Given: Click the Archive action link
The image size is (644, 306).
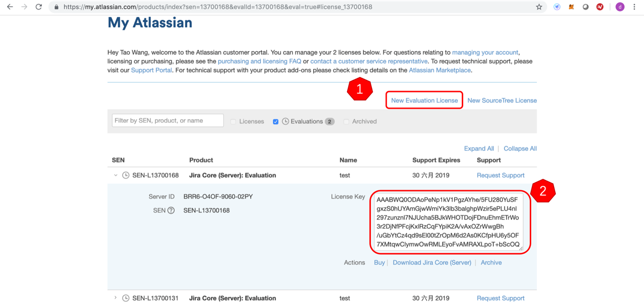Looking at the screenshot, I should [x=491, y=263].
